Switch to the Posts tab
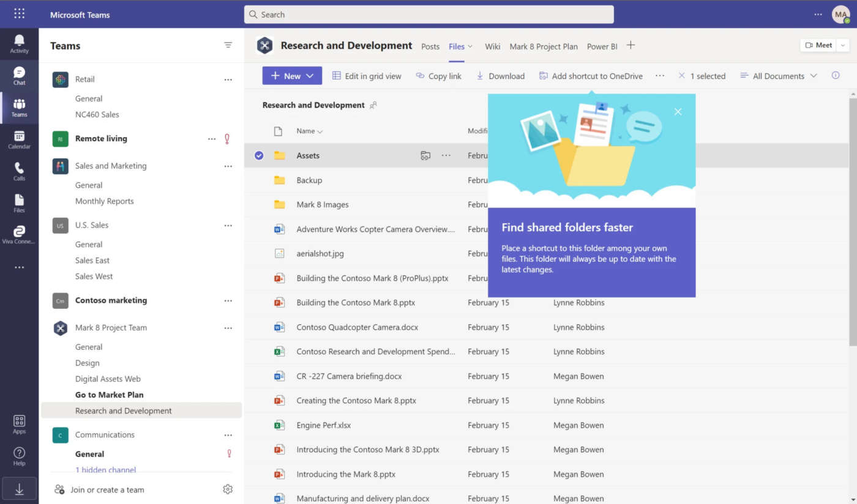This screenshot has height=504, width=857. click(x=430, y=46)
